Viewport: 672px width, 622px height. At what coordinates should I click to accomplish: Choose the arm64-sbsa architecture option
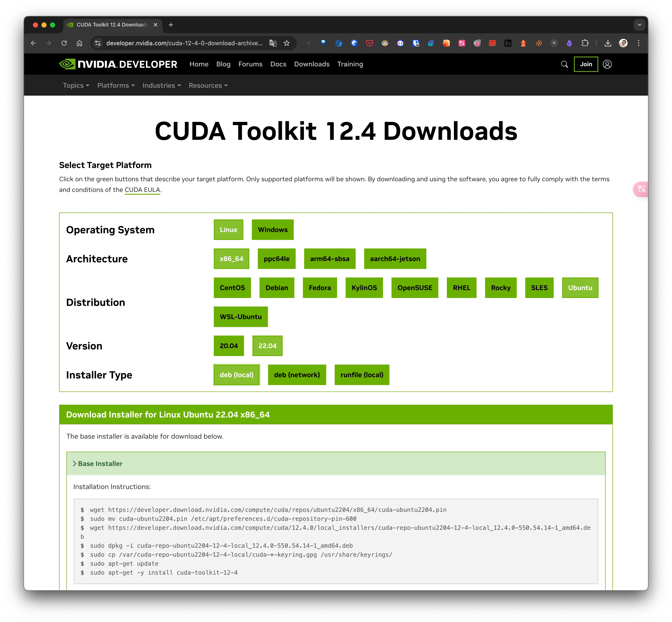[329, 259]
